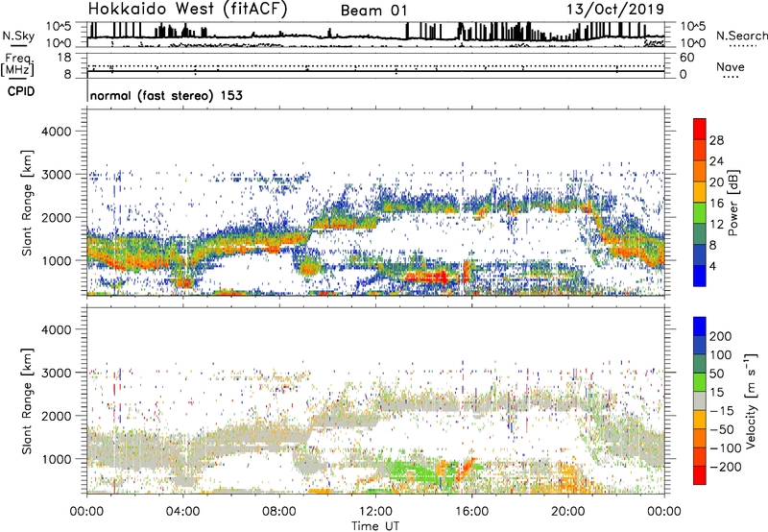Click '3000' on the Velocity panel range axis
This screenshot has height=532, width=768.
(x=57, y=373)
